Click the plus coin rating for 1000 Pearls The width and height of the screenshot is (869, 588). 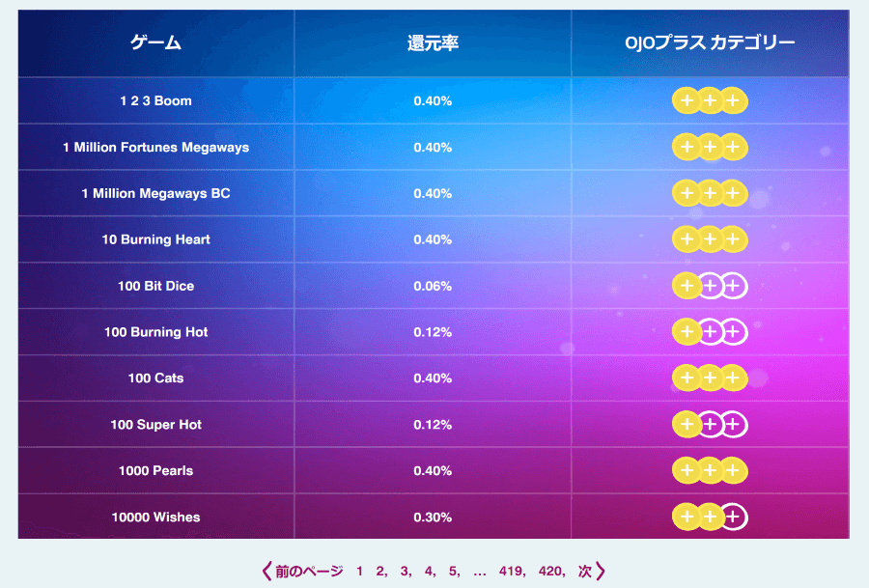710,470
